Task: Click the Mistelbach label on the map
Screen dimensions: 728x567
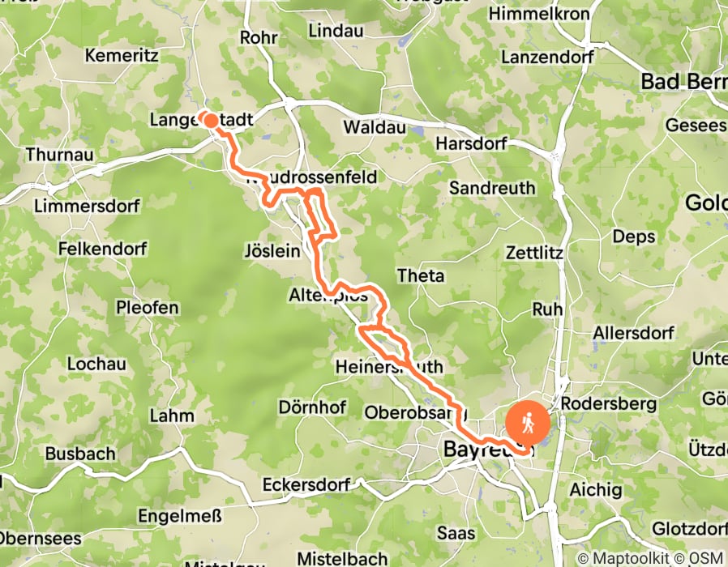Action: [x=342, y=558]
